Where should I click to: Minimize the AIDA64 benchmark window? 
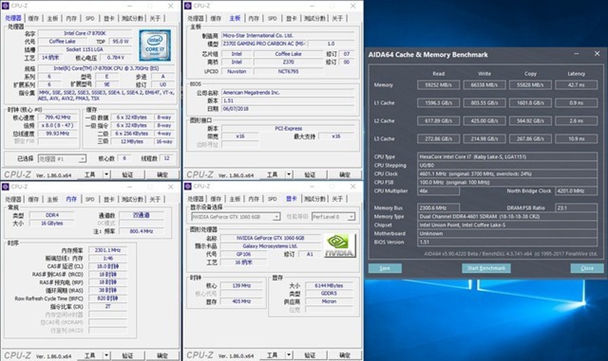[x=577, y=54]
